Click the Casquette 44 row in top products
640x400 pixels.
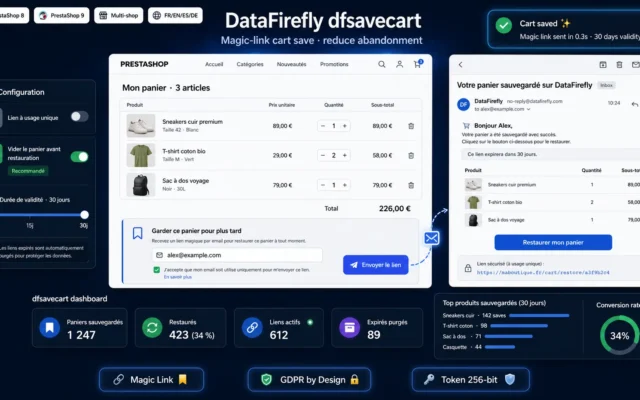coord(478,347)
